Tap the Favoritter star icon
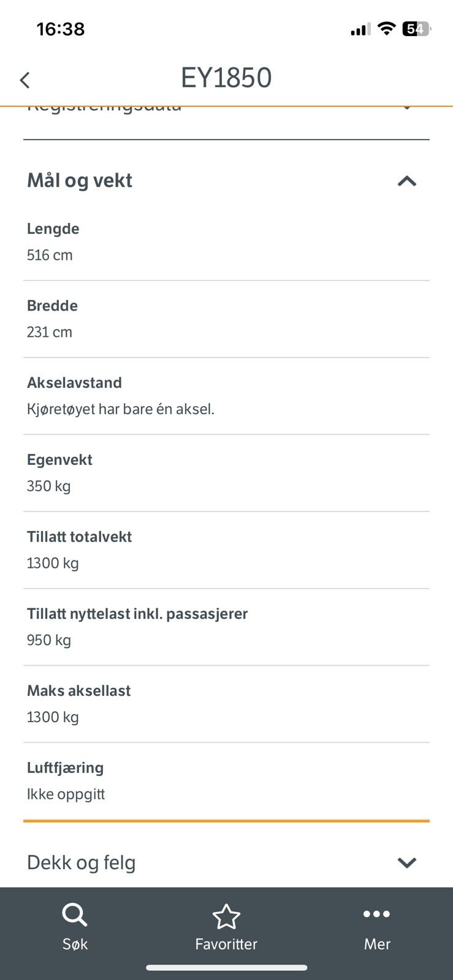Screen dimensions: 453x980 pos(226,916)
